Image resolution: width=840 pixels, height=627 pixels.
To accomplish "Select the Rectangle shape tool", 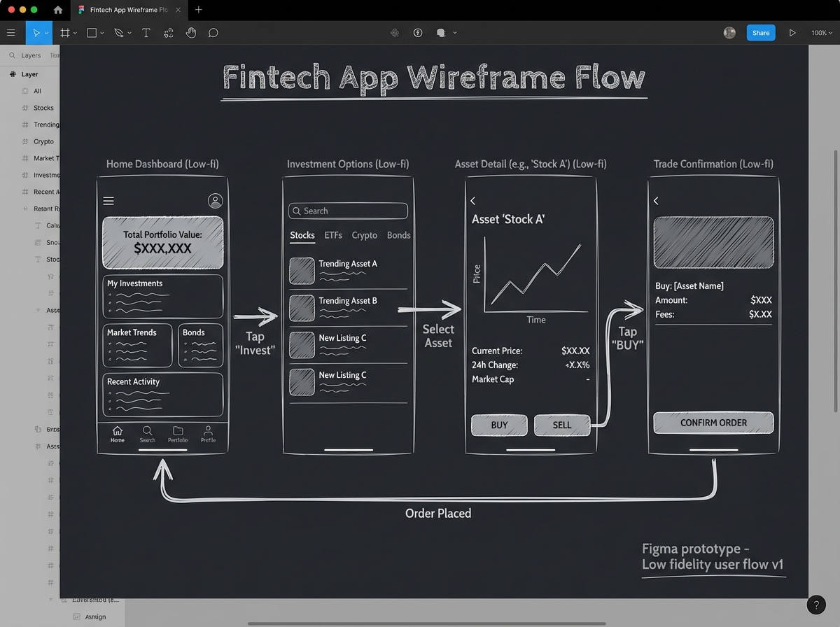I will pyautogui.click(x=91, y=32).
